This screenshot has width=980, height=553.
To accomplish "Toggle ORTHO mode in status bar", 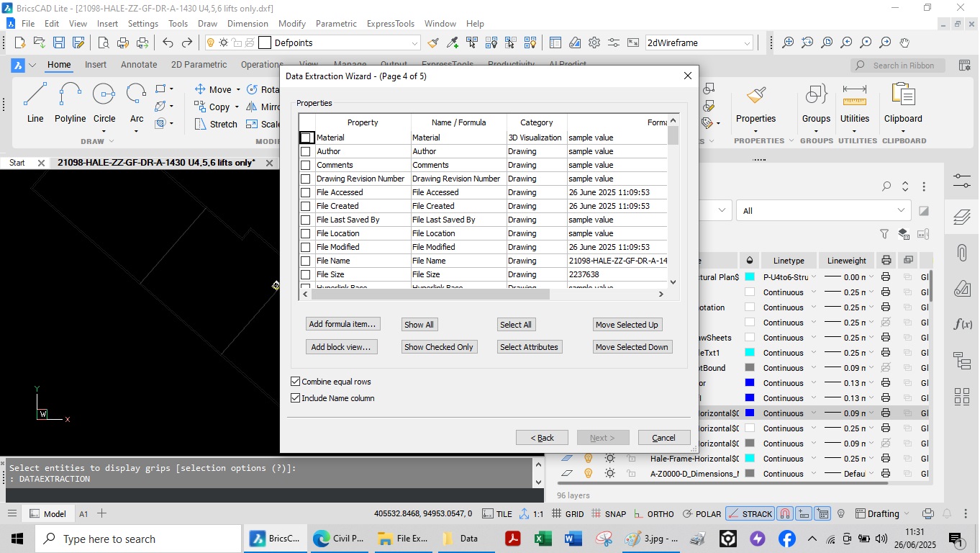I will click(653, 514).
